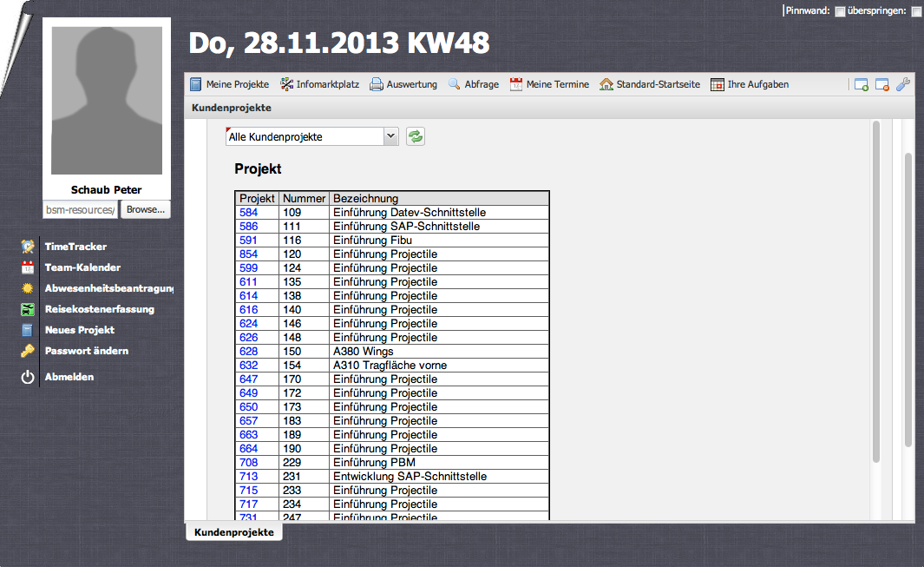Click the remove window icon with orange minus

(881, 84)
